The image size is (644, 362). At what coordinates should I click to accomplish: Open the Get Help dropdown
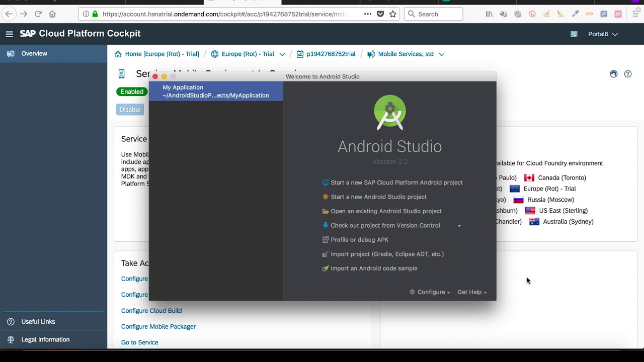pyautogui.click(x=471, y=292)
